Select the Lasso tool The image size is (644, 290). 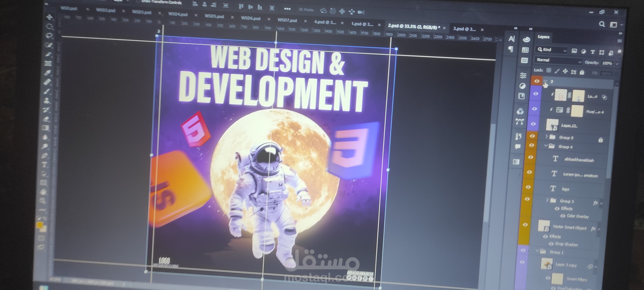point(49,36)
